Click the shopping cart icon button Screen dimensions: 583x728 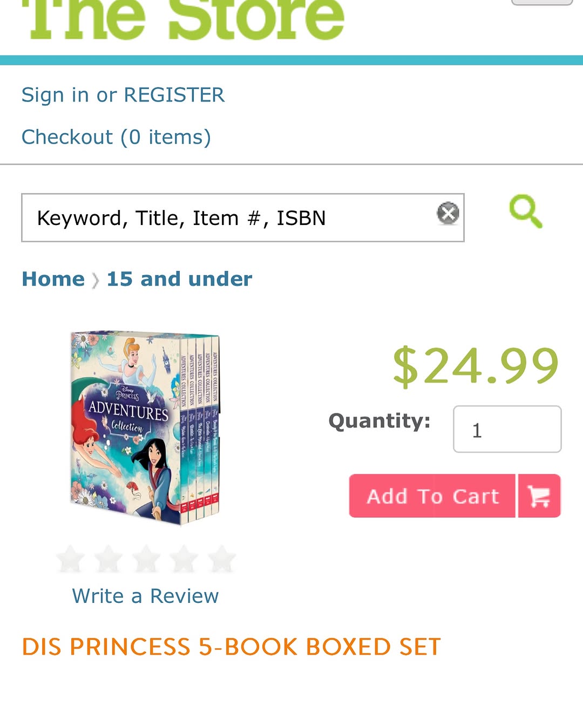pyautogui.click(x=539, y=496)
